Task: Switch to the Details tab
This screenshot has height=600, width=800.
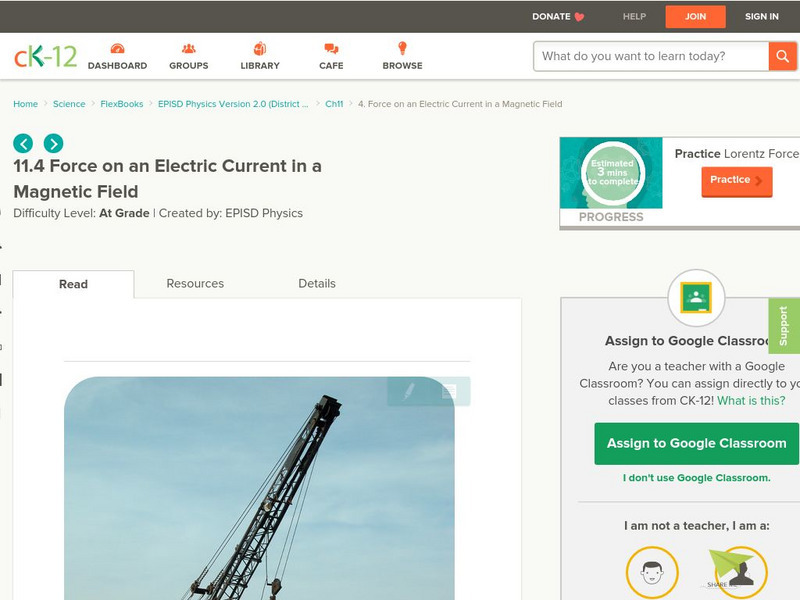Action: click(317, 284)
